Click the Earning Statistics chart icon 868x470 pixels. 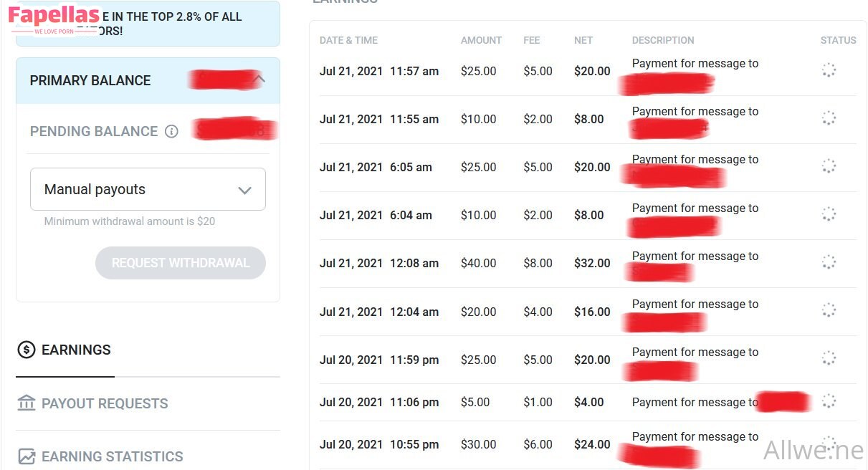point(27,456)
